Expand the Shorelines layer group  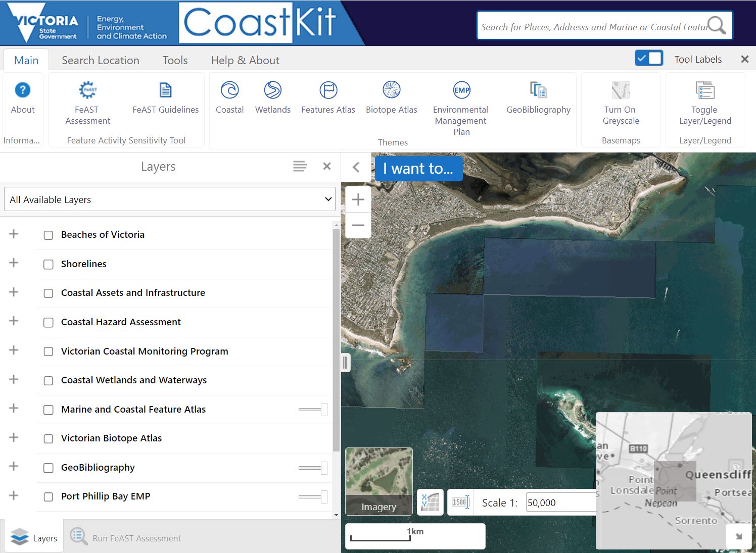pyautogui.click(x=14, y=263)
